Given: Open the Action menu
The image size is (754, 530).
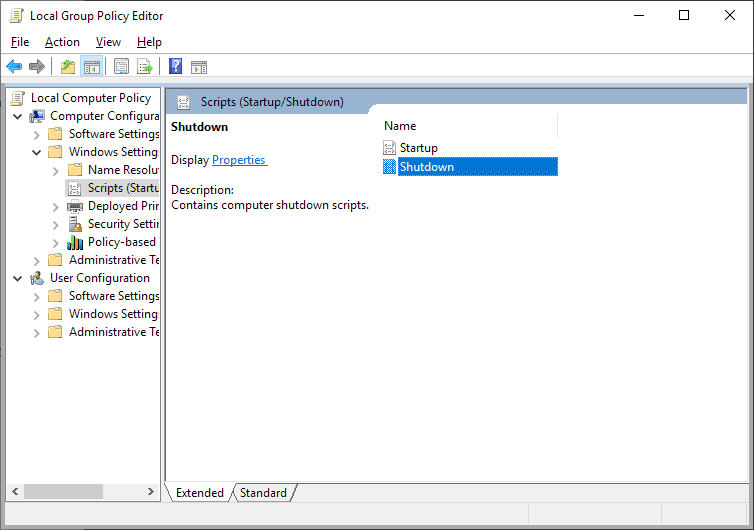Looking at the screenshot, I should tap(62, 42).
